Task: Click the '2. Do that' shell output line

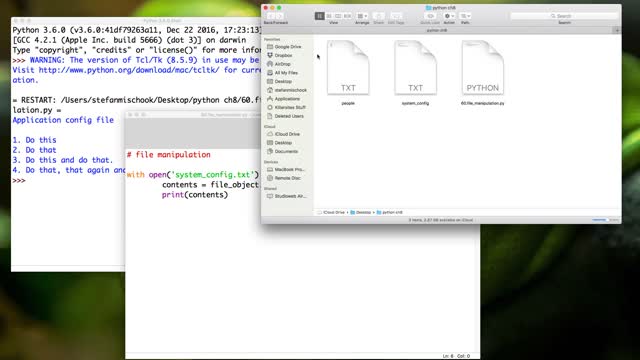Action: [x=34, y=150]
